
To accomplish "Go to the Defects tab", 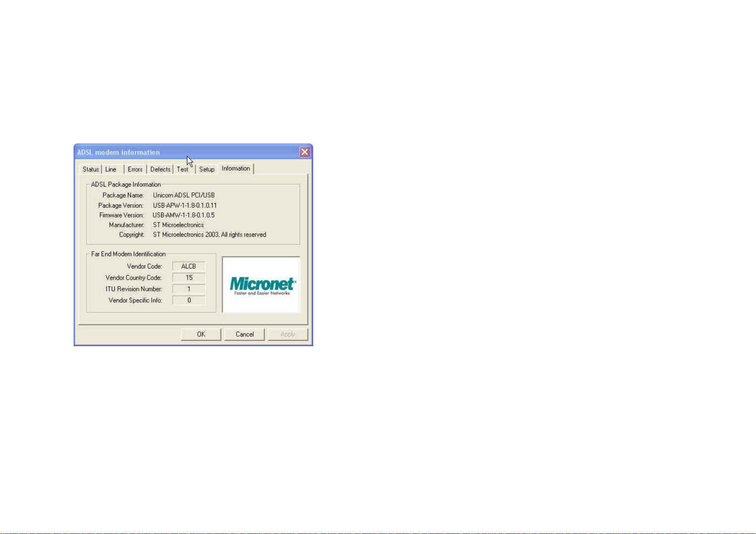I will point(160,169).
